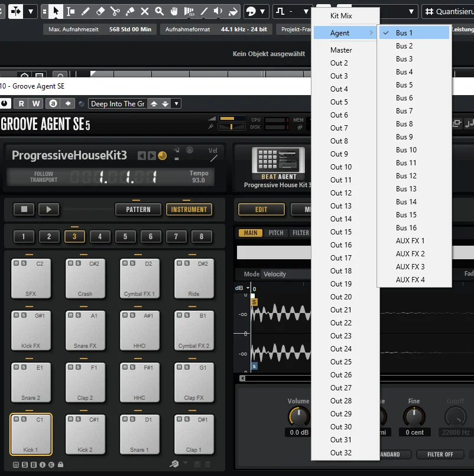Image resolution: width=474 pixels, height=476 pixels.
Task: Click the copy A to B arrow
Action: click(x=68, y=103)
